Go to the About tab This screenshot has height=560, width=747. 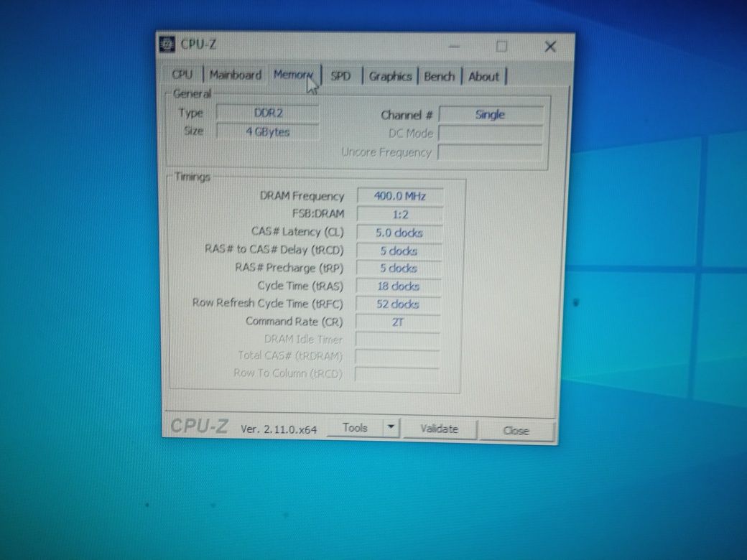coord(483,76)
